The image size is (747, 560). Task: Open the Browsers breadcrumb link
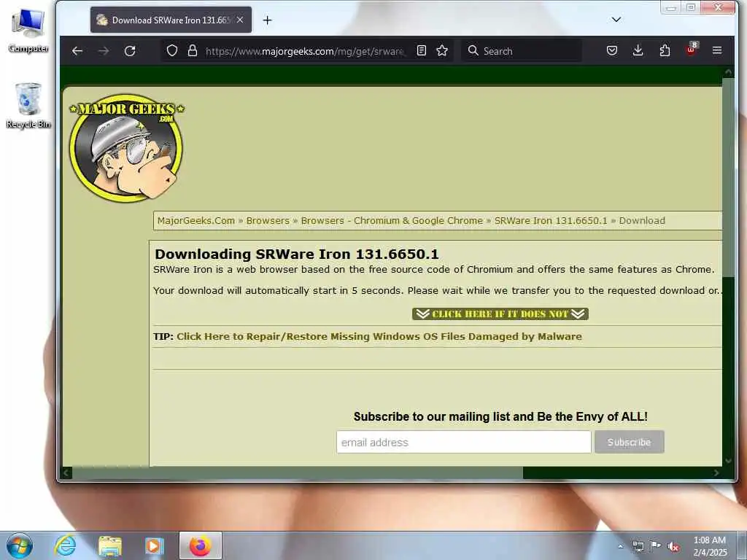268,220
